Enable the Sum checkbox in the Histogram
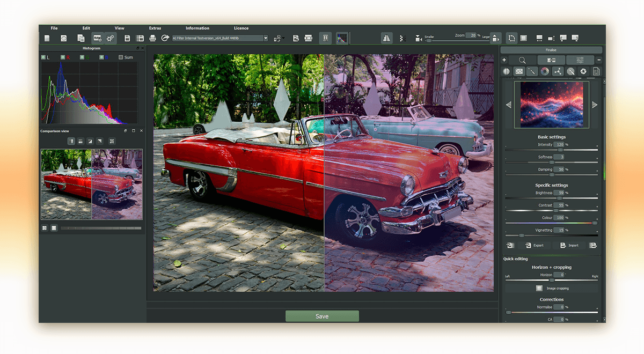644x354 pixels. click(121, 57)
